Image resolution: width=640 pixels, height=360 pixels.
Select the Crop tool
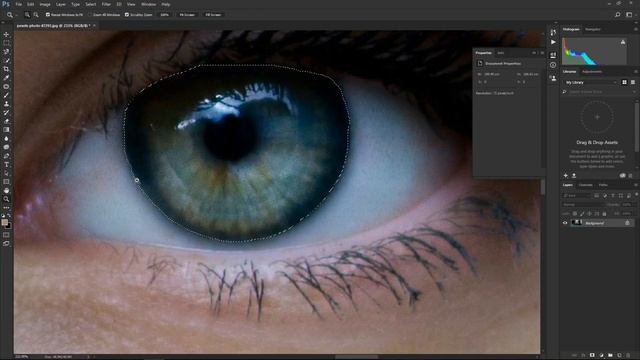(6, 69)
